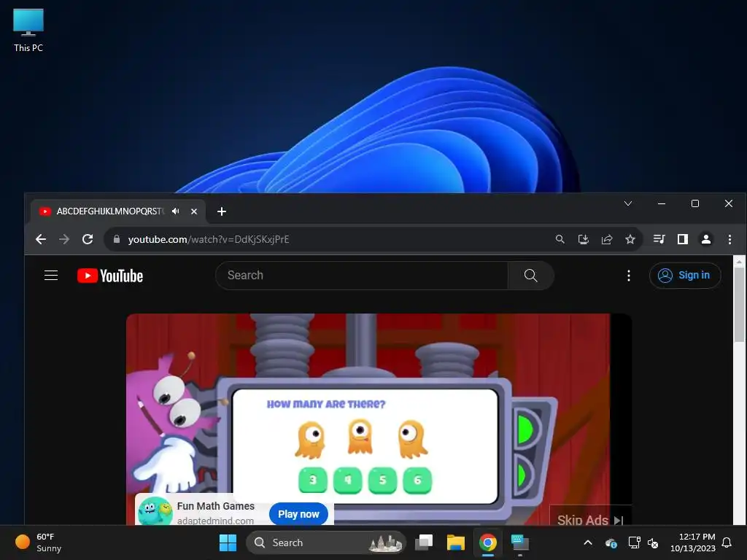Open the adaptedmind.com ad link

point(215,521)
